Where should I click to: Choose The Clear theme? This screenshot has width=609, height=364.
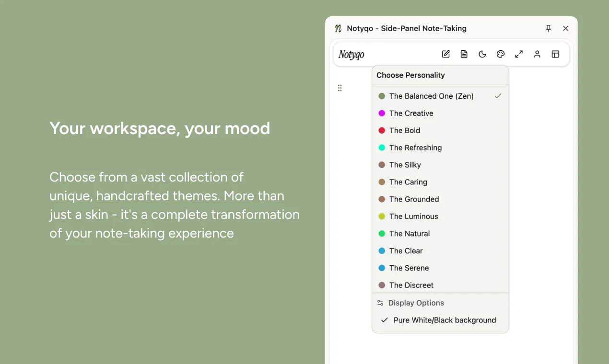(x=440, y=251)
